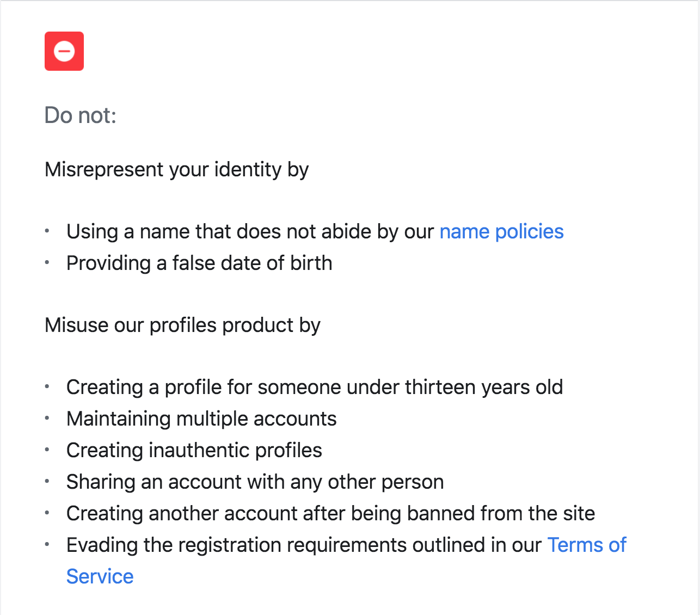This screenshot has height=615, width=700.
Task: Click the bullet before 'Sharing an account'
Action: click(47, 482)
